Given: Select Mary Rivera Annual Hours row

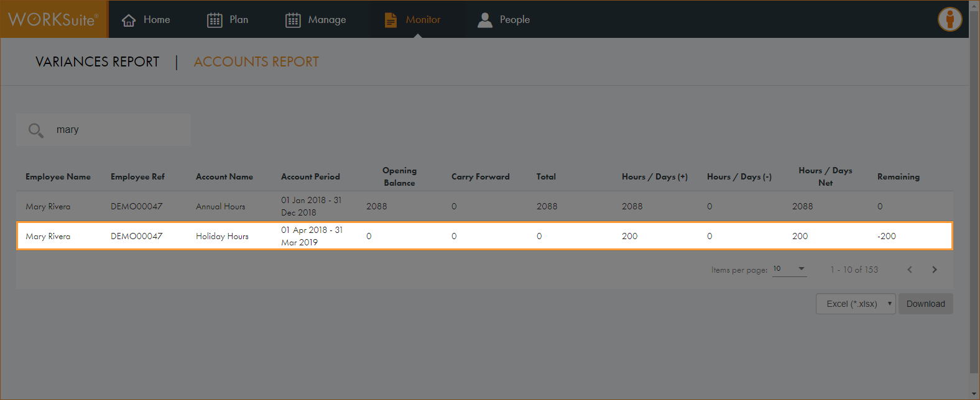Looking at the screenshot, I should [484, 206].
